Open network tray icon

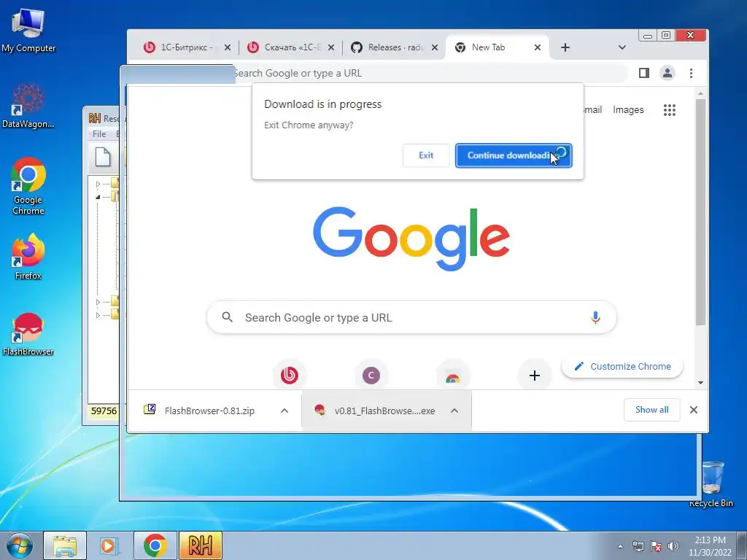(x=638, y=546)
